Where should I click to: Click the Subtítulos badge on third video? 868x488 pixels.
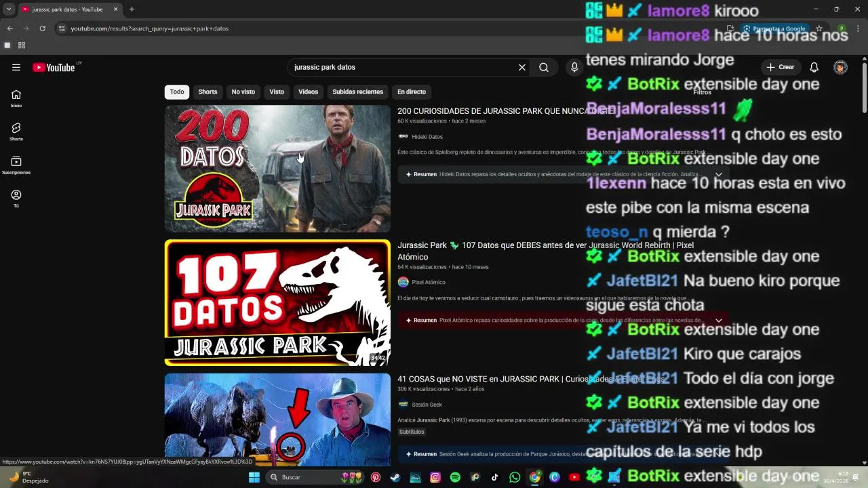[412, 432]
